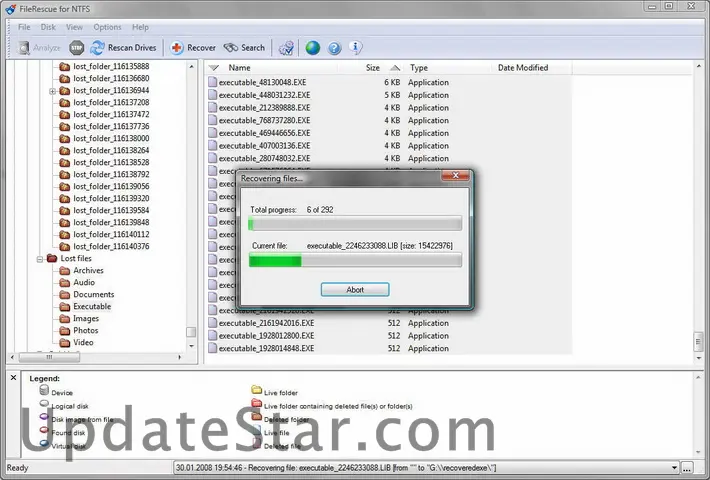The height and width of the screenshot is (480, 710).
Task: Open the Options menu
Action: [x=107, y=27]
